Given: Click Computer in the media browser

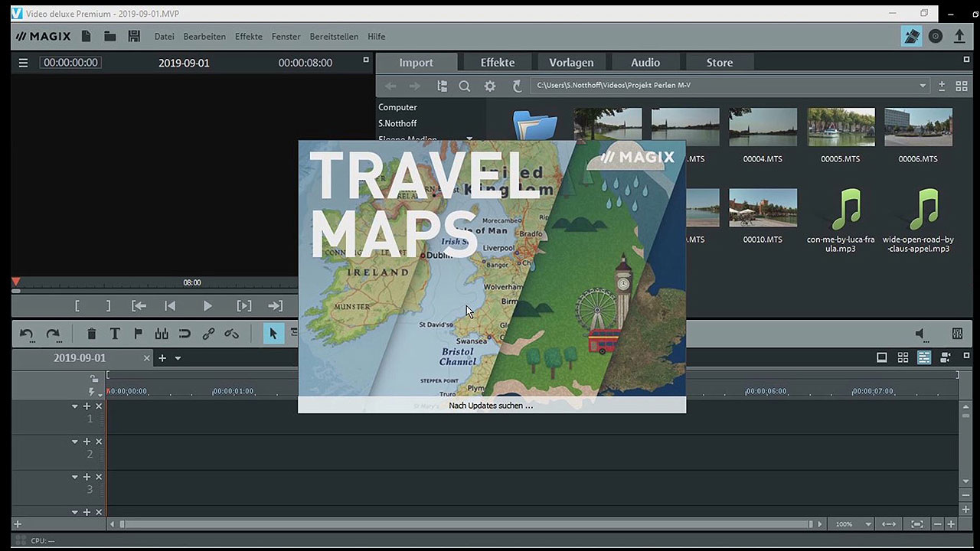Looking at the screenshot, I should [x=397, y=107].
